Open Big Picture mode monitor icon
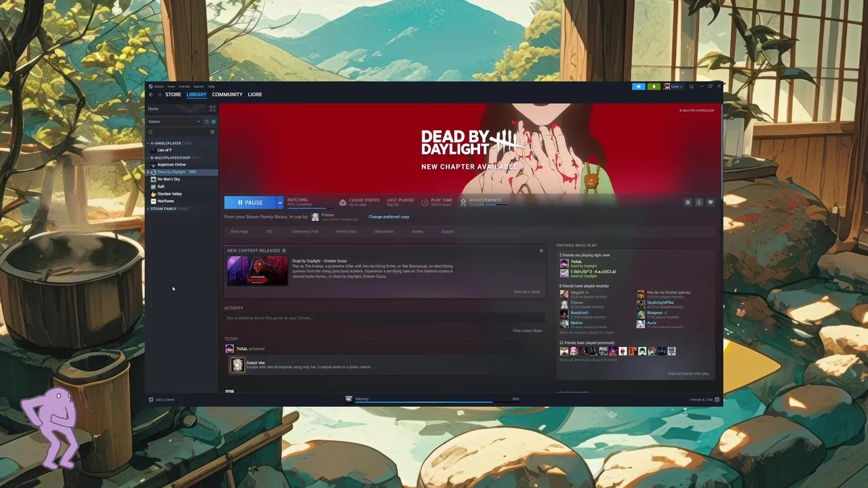The image size is (868, 488). point(691,86)
